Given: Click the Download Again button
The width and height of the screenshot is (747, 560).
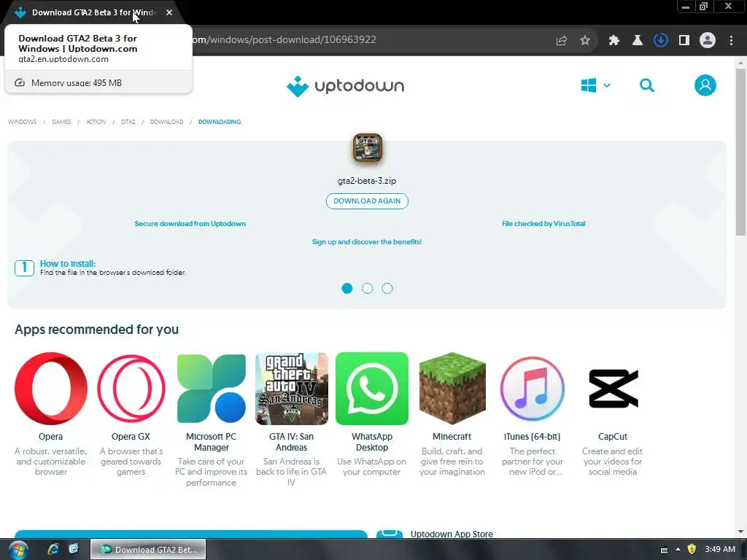Looking at the screenshot, I should [x=367, y=201].
